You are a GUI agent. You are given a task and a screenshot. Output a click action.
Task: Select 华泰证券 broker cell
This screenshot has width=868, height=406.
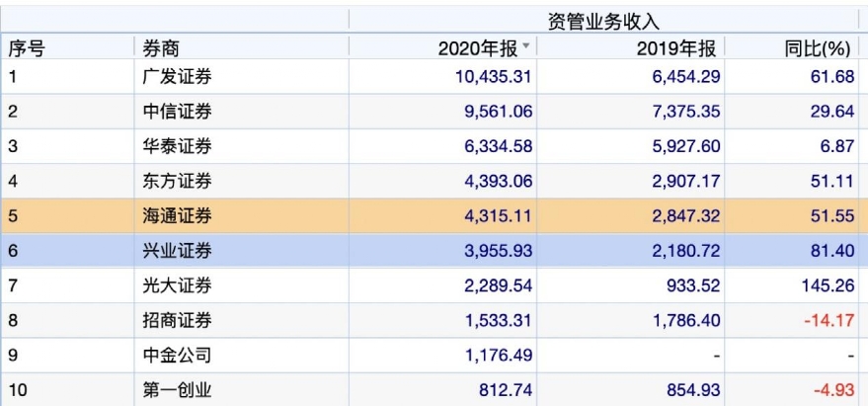[177, 146]
